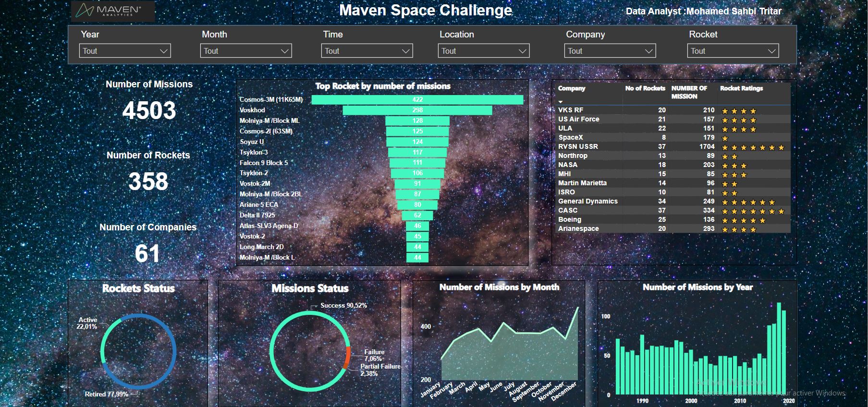Click the 1990 label on year axis
The image size is (868, 407).
pos(642,401)
